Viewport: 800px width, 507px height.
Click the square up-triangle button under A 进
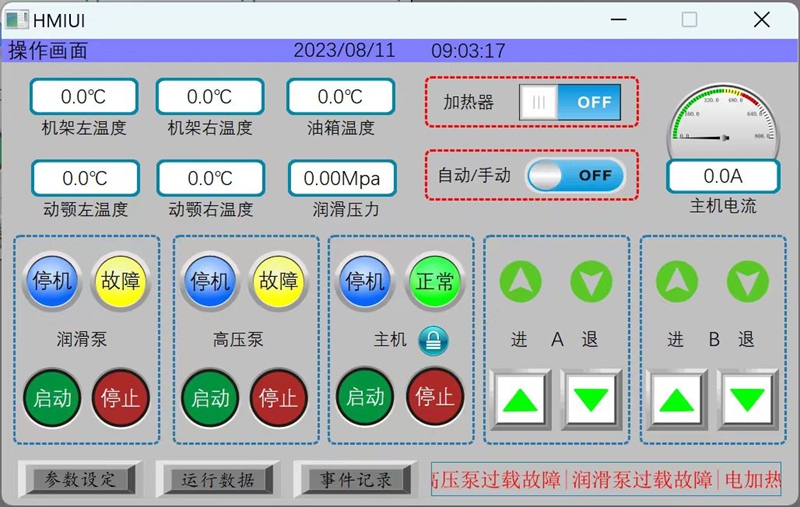pyautogui.click(x=520, y=399)
